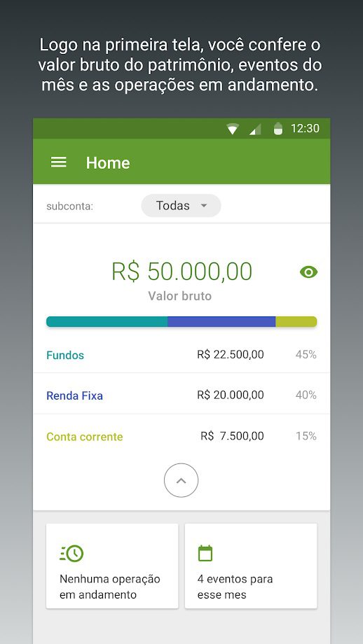Viewport: 363px width, 644px height.
Task: Tap the R$ 50.000,00 gross value
Action: tap(181, 271)
